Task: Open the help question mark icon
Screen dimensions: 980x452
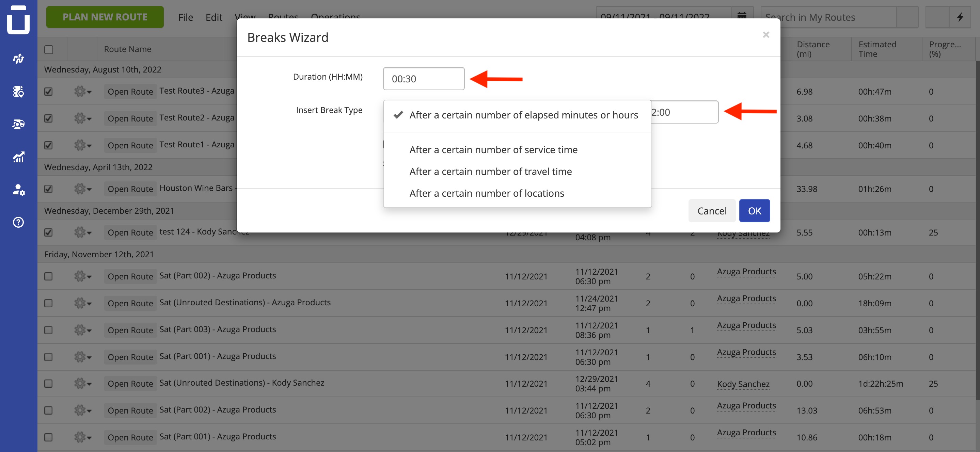Action: [x=18, y=222]
